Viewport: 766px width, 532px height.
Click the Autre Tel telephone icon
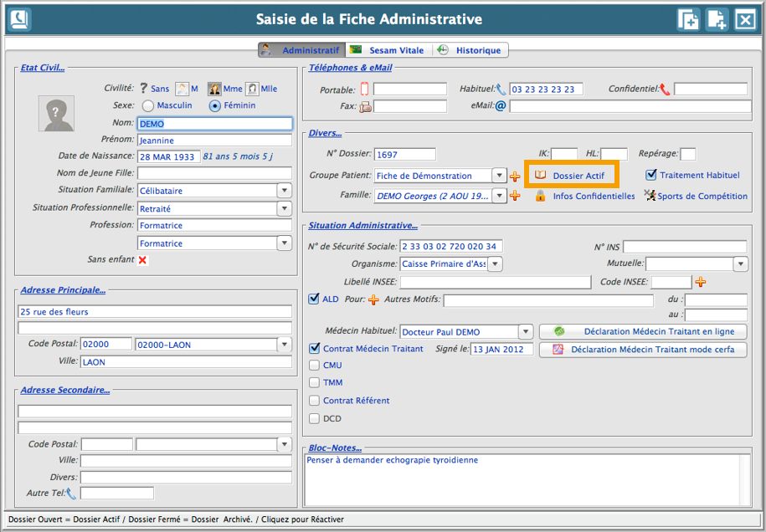click(x=71, y=494)
